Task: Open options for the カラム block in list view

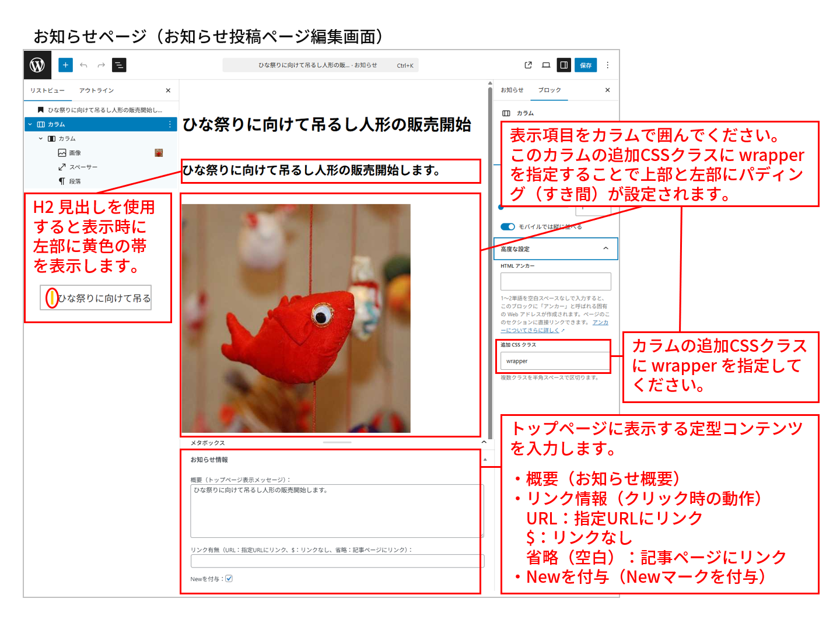Action: click(170, 124)
